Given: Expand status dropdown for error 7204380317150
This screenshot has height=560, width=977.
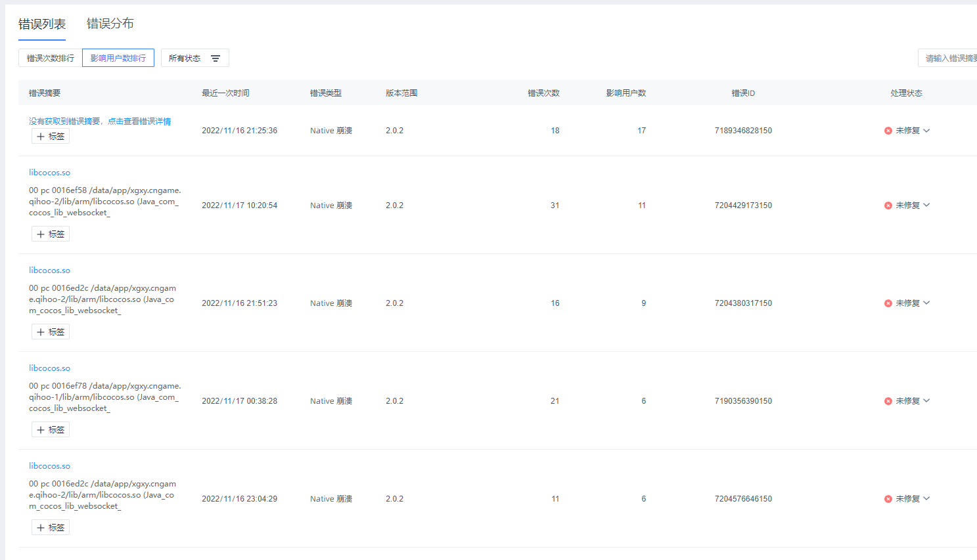Looking at the screenshot, I should [926, 303].
